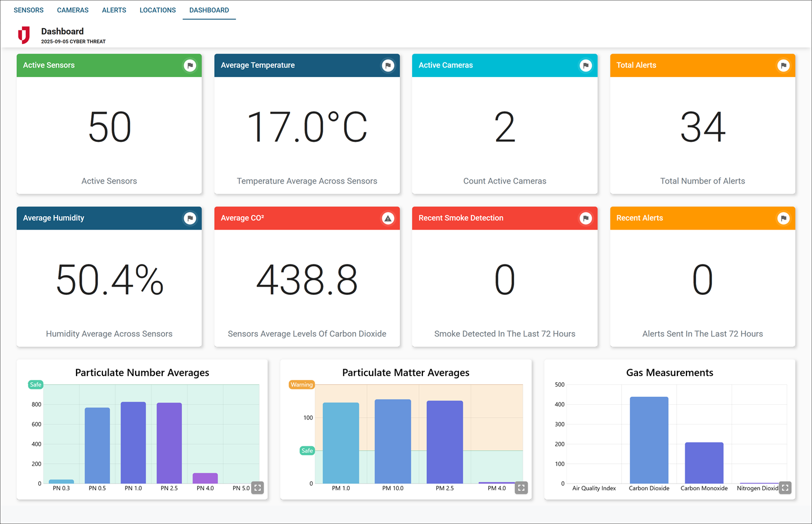Expand the Gas Measurements chart to fullscreen

click(x=785, y=487)
